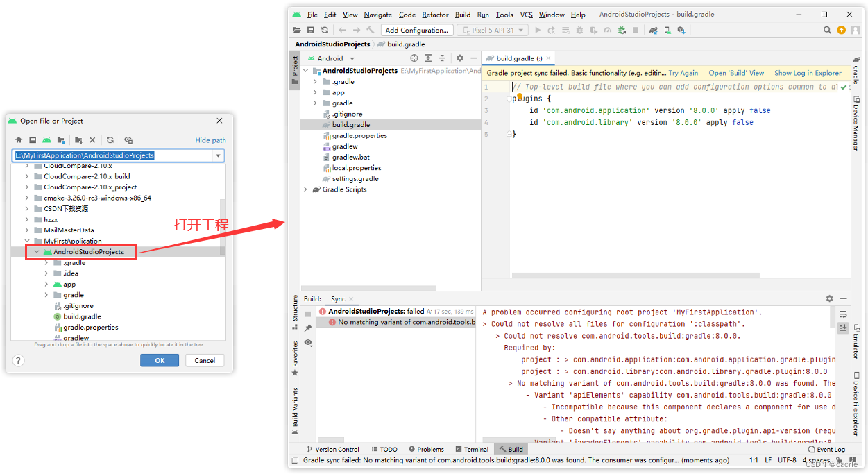
Task: Click Desktop icon in Open File dialog
Action: [33, 139]
